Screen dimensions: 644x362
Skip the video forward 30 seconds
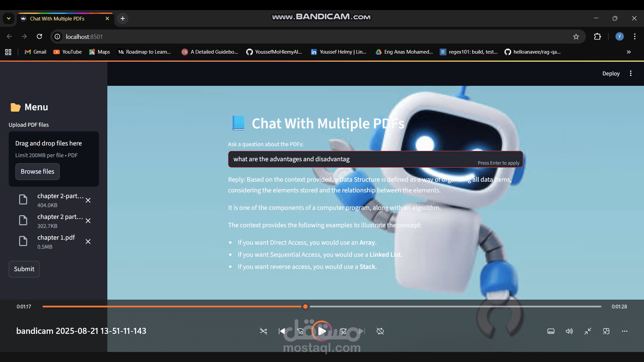pos(343,331)
